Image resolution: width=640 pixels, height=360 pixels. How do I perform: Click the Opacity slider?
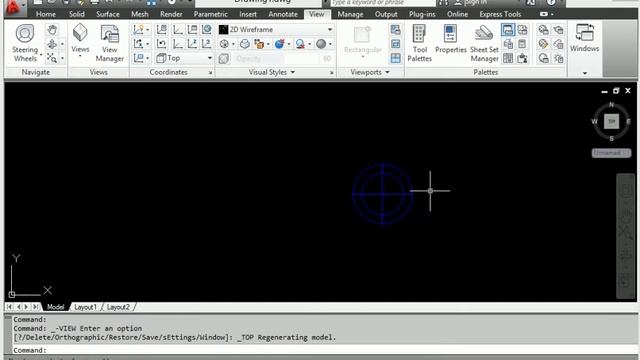click(x=283, y=58)
